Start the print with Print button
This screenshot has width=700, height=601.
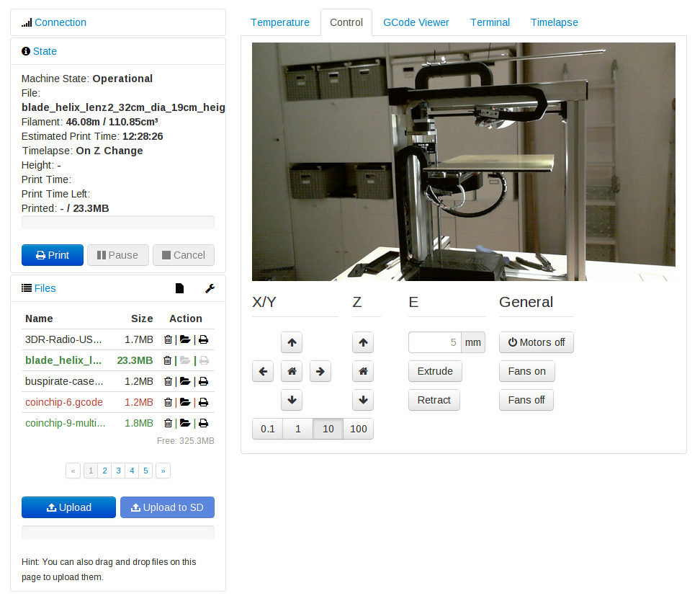(x=53, y=255)
